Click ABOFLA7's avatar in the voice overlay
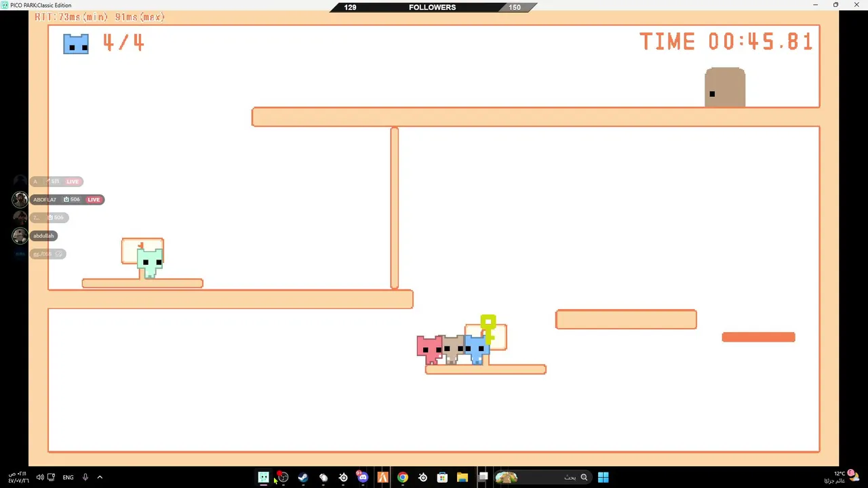This screenshot has width=868, height=488. 20,199
